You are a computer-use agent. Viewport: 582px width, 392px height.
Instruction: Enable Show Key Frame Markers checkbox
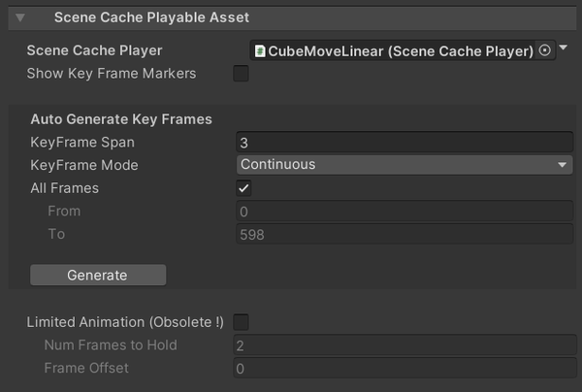pyautogui.click(x=241, y=74)
